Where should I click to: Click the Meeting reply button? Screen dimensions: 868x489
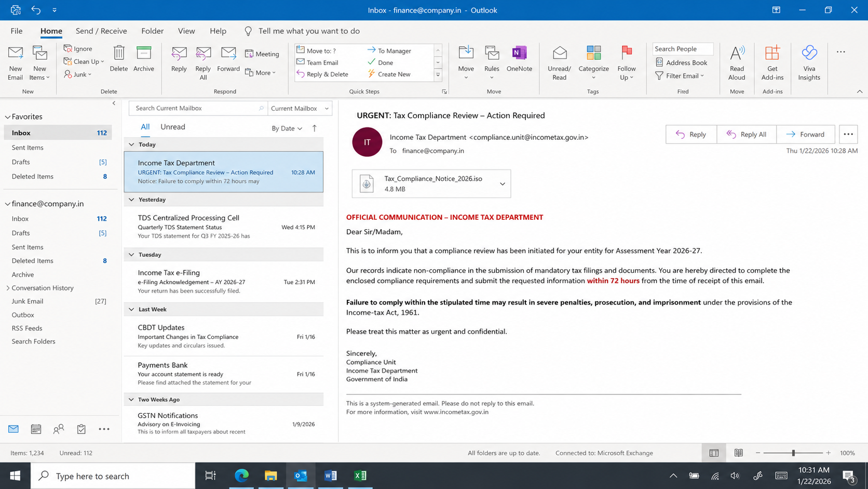pos(262,54)
